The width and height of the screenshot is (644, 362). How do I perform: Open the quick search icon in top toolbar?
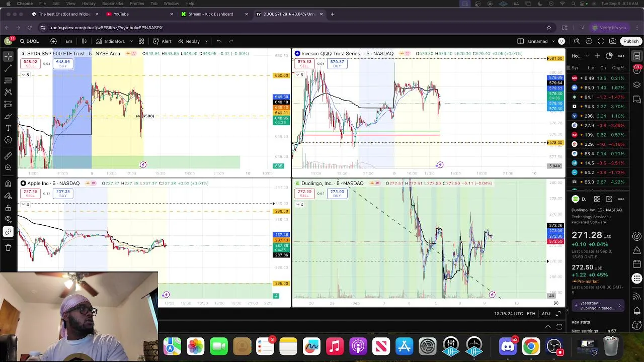pyautogui.click(x=577, y=41)
